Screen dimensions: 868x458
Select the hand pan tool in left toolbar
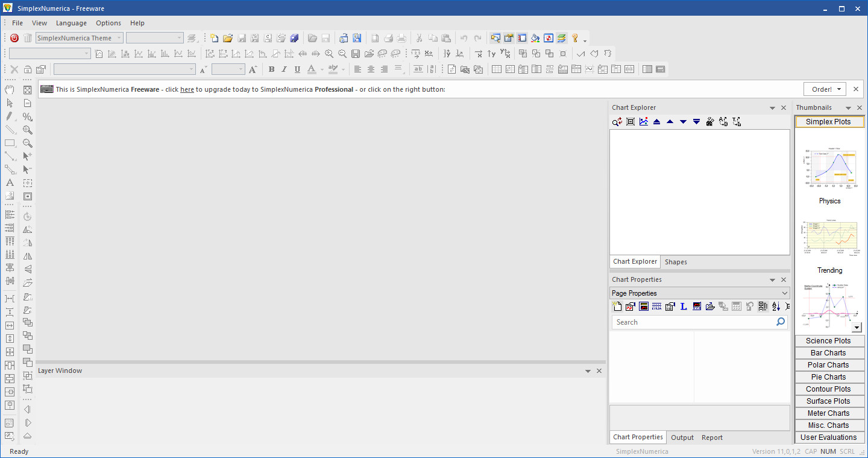pyautogui.click(x=10, y=90)
